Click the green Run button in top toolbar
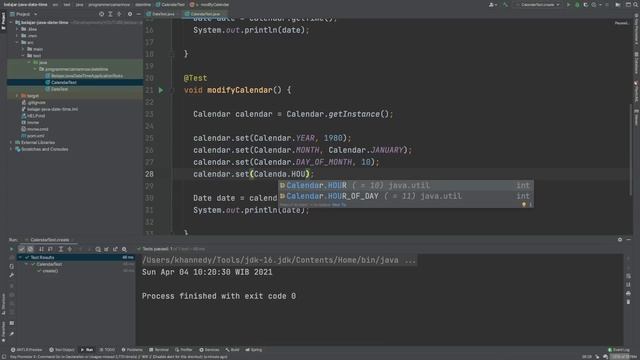This screenshot has width=640, height=360. pyautogui.click(x=568, y=5)
